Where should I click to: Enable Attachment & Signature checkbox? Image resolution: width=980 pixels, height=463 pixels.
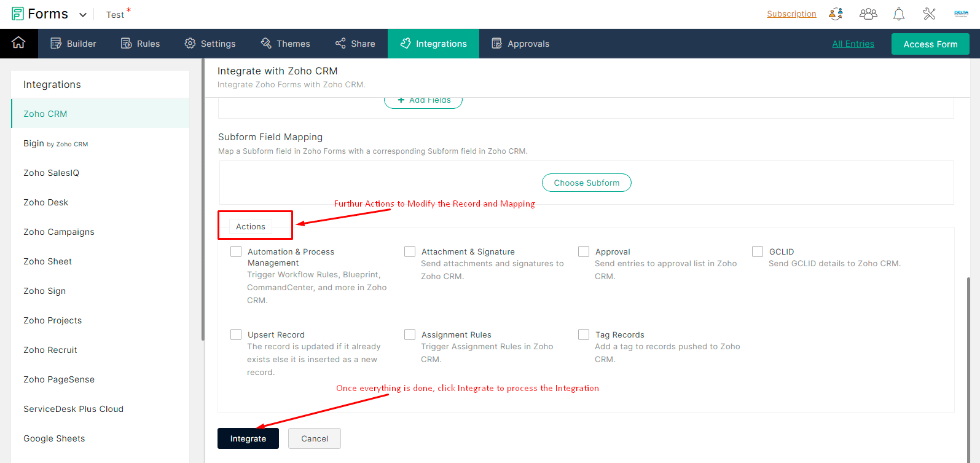(410, 251)
